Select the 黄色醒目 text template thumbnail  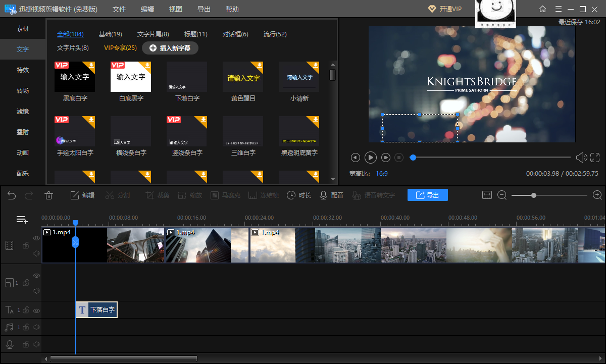[x=243, y=77]
